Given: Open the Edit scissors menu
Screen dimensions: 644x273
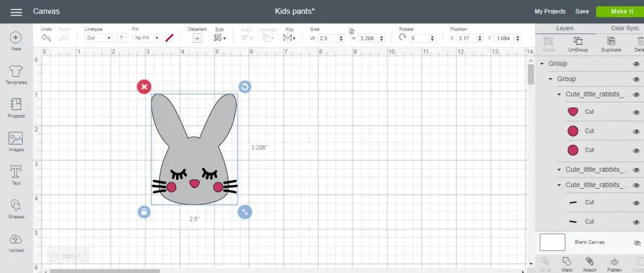Looking at the screenshot, I should [x=219, y=38].
